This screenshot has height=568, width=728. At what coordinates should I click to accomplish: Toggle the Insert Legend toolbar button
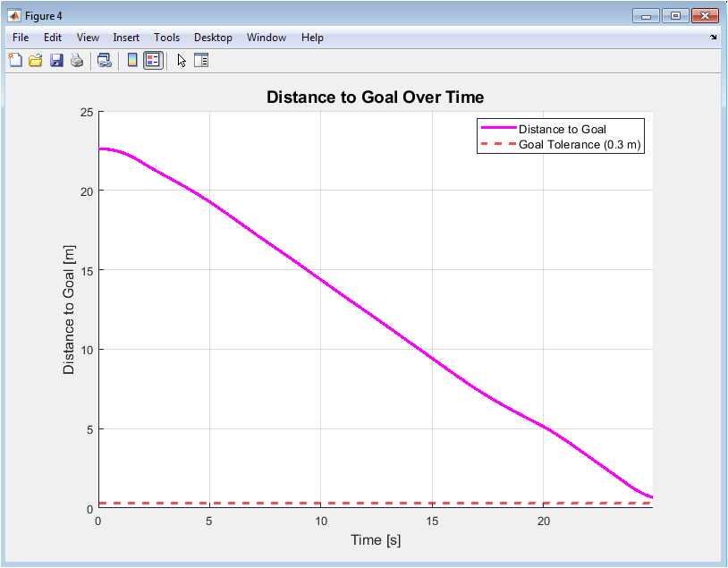[153, 61]
